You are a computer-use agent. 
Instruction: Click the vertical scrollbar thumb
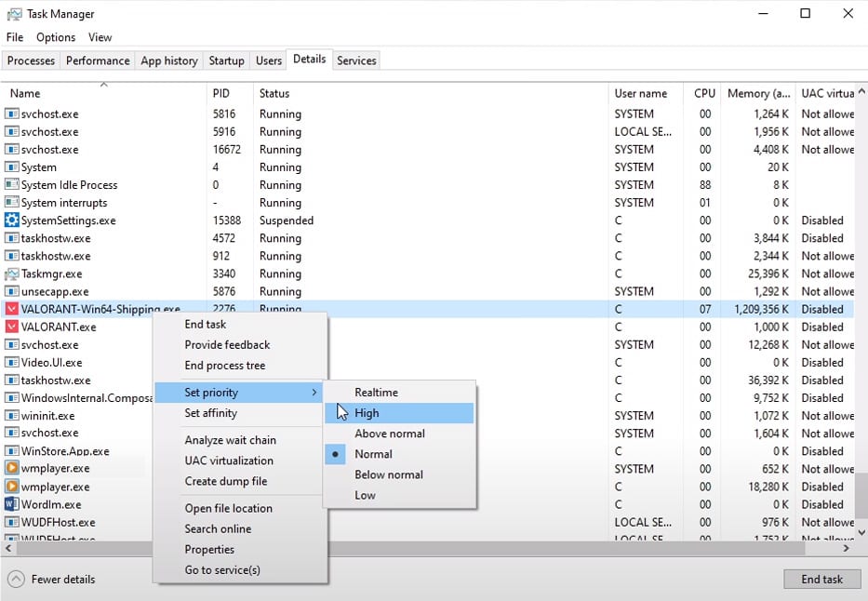point(861,501)
